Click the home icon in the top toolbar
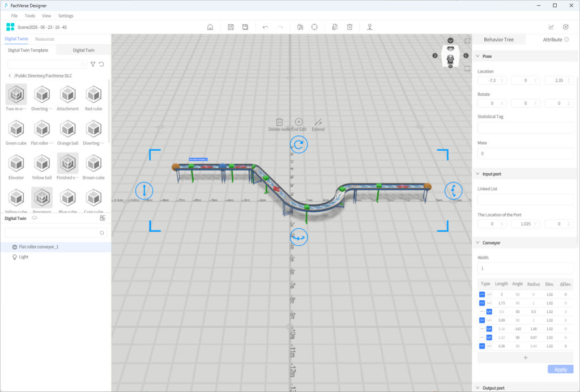This screenshot has width=580, height=392. tap(210, 27)
